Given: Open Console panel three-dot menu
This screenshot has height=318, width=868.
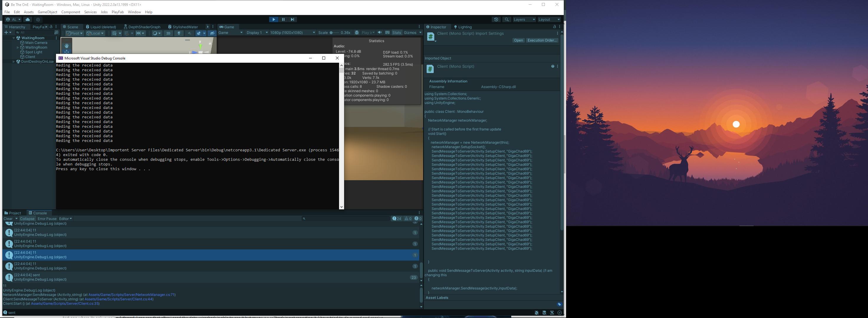Looking at the screenshot, I should 419,213.
